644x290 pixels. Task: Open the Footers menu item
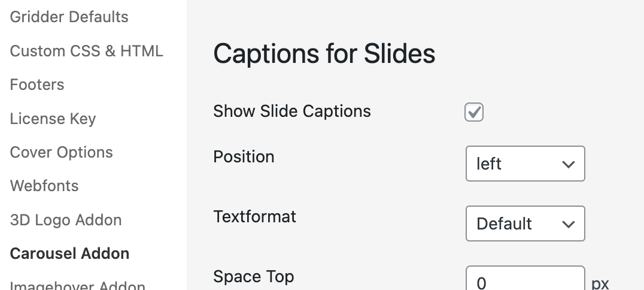37,84
